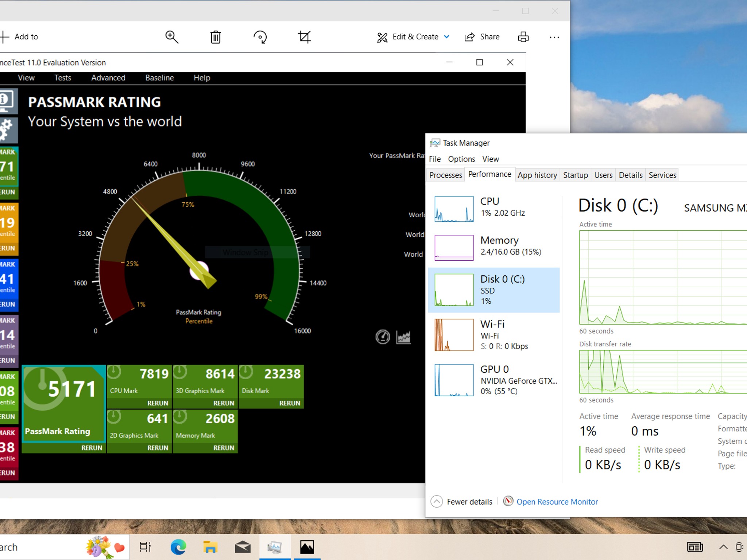Image resolution: width=747 pixels, height=560 pixels.
Task: Switch to the App history tab
Action: (x=537, y=175)
